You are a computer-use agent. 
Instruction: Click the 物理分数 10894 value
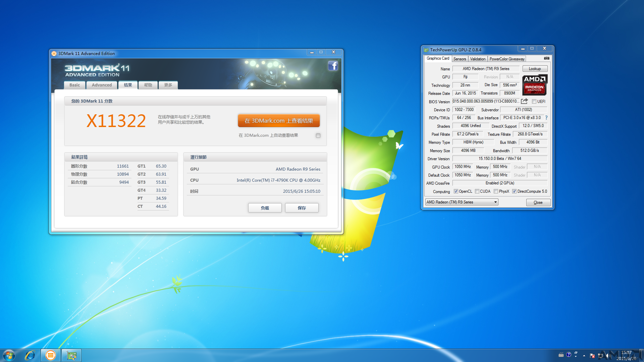[123, 174]
